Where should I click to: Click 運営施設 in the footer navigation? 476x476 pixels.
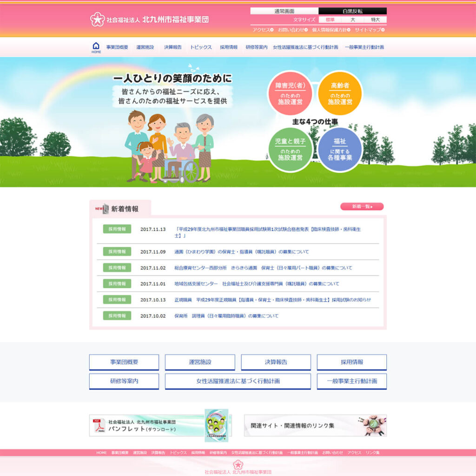coord(139,453)
